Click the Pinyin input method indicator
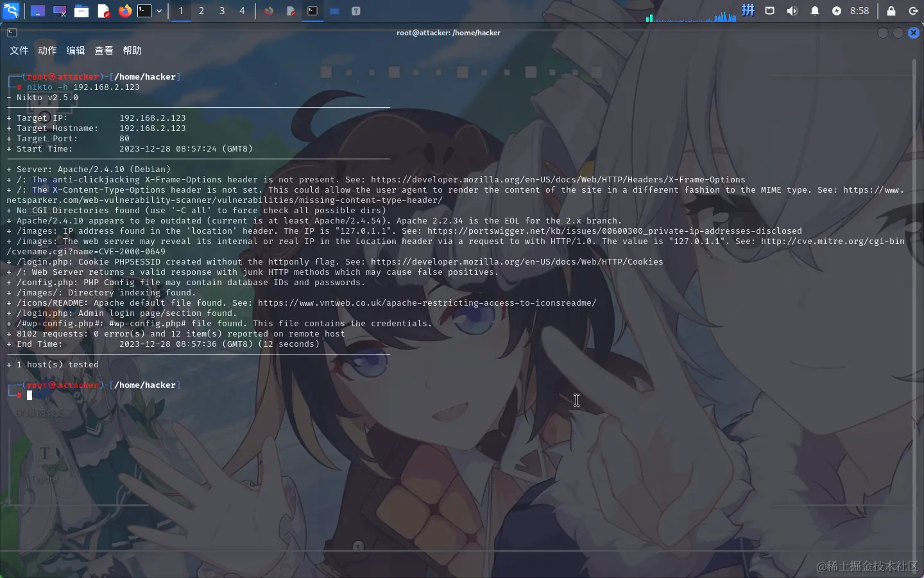924x578 pixels. click(748, 10)
